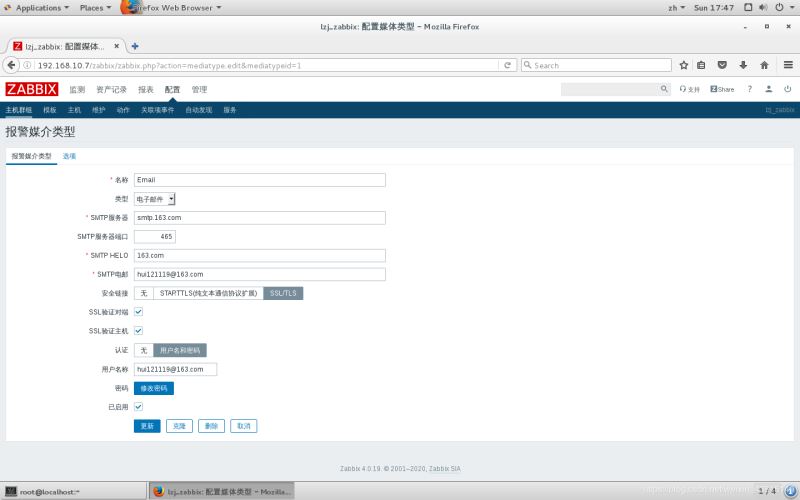Click the 名称 field containing Email

(x=260, y=180)
